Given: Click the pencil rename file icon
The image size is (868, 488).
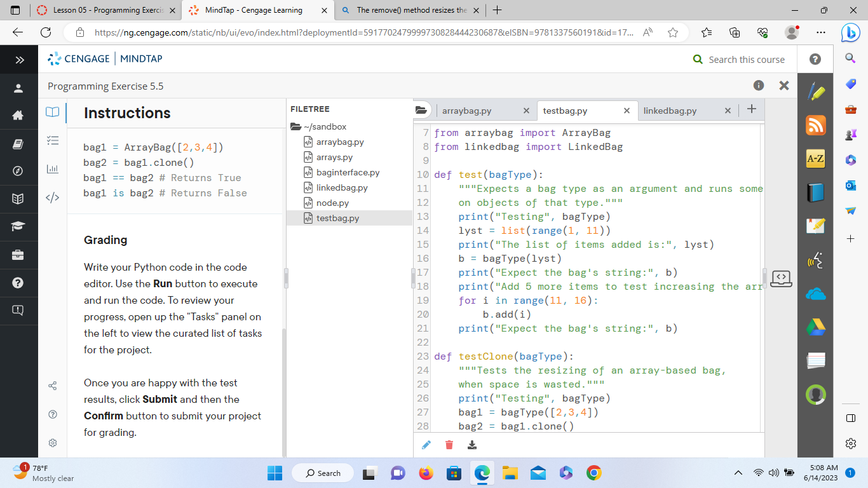Looking at the screenshot, I should (x=426, y=445).
